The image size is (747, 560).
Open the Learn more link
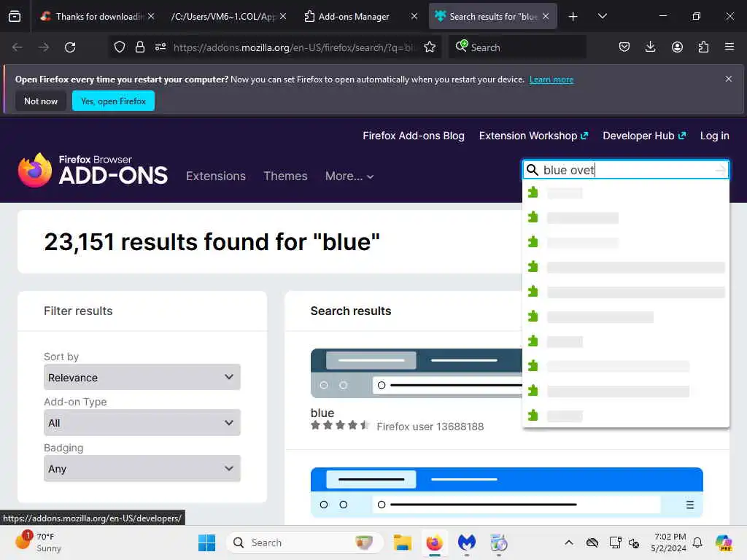[x=551, y=79]
